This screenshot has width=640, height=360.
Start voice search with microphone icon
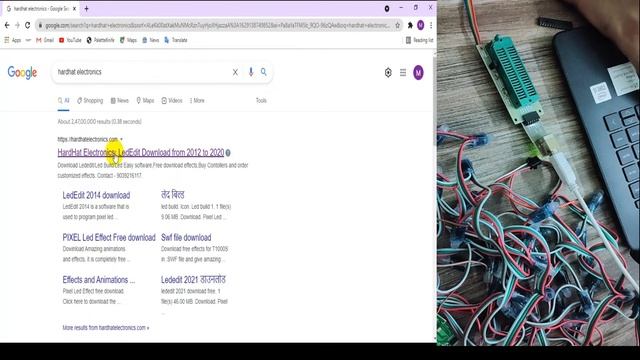click(x=251, y=72)
